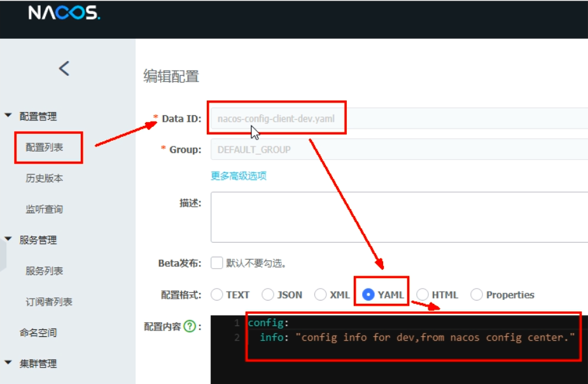Click the Group input field

point(399,150)
